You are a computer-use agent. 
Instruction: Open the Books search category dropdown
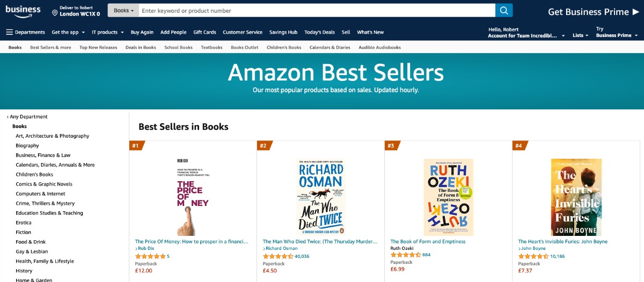123,11
